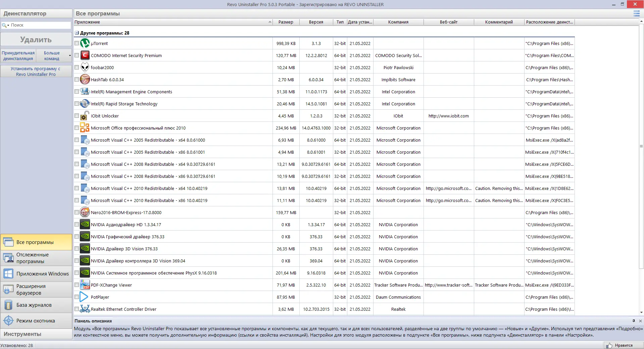Click the down arrow of the list scrollbar
Screen dimensions: 644x349
[641, 313]
